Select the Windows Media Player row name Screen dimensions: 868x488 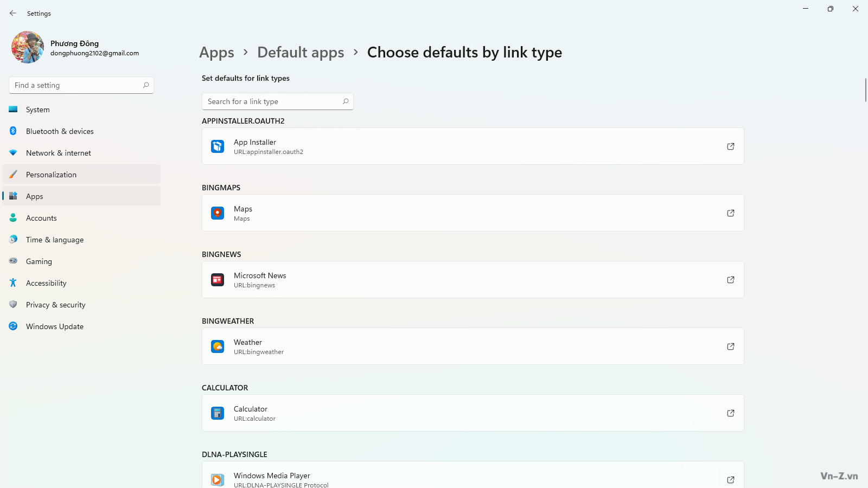[272, 476]
